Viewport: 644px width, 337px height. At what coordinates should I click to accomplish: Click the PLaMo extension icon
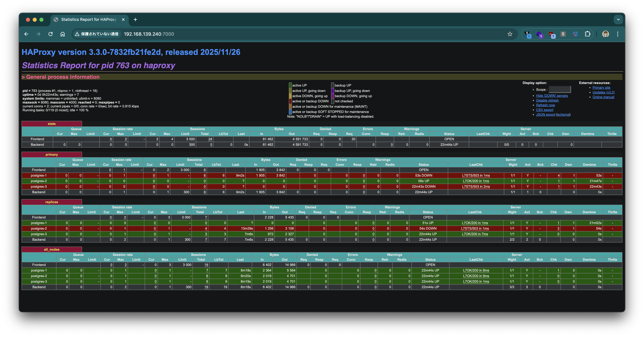coord(575,34)
